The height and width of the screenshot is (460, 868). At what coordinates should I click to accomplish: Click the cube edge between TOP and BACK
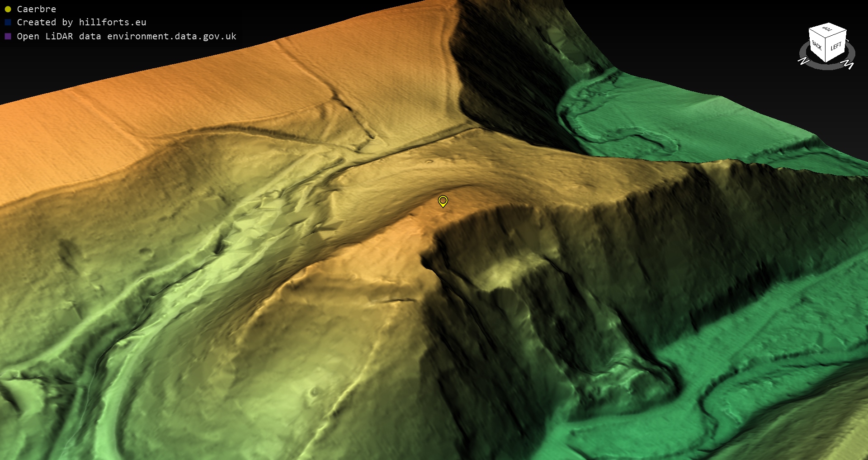coord(817,33)
